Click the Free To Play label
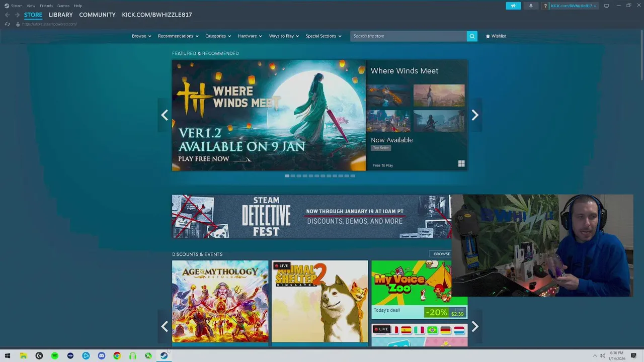Viewport: 644px width, 362px height. 383,165
